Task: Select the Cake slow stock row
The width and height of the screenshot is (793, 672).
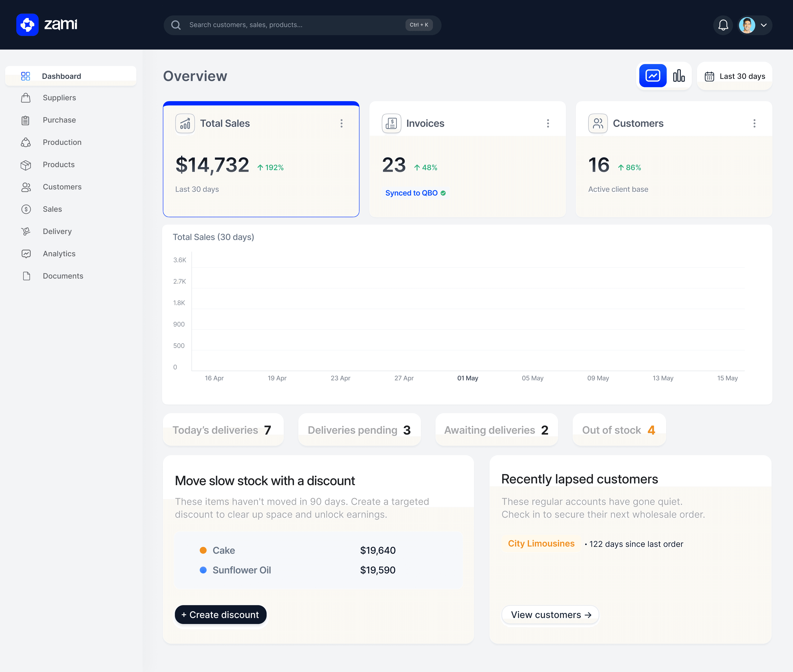Action: [x=298, y=550]
